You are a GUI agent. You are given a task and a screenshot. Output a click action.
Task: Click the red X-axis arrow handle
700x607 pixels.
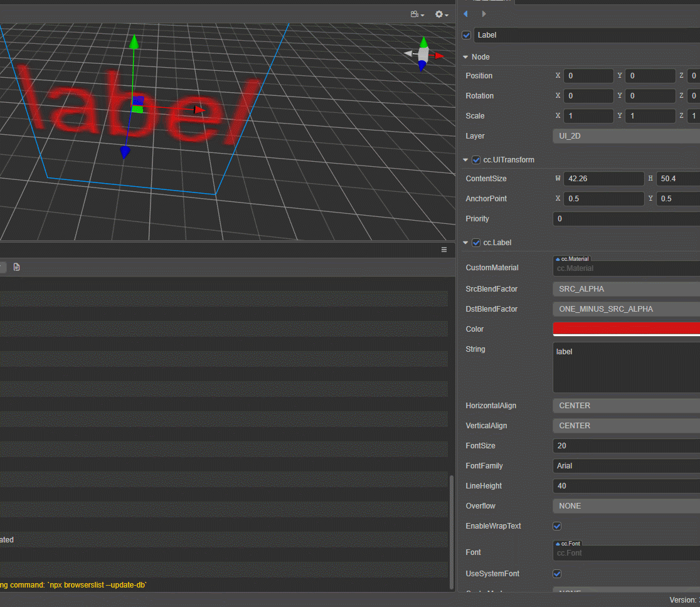coord(199,109)
